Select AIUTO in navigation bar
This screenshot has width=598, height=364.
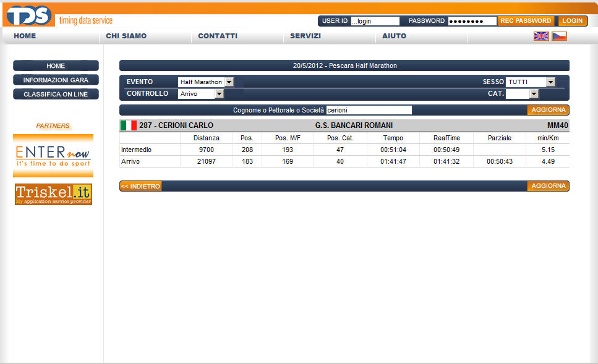(x=394, y=36)
